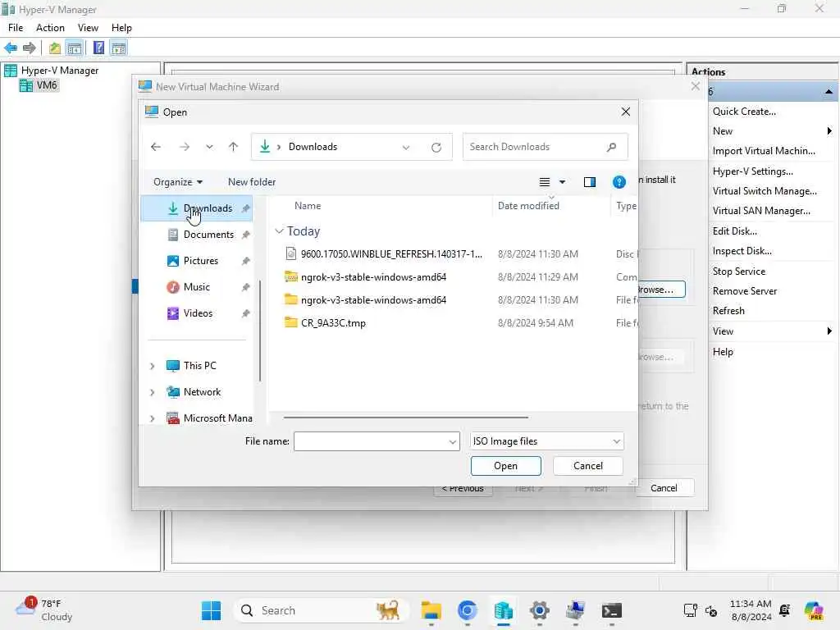This screenshot has height=630, width=840.
Task: Click the Open button in the dialog
Action: click(x=505, y=466)
